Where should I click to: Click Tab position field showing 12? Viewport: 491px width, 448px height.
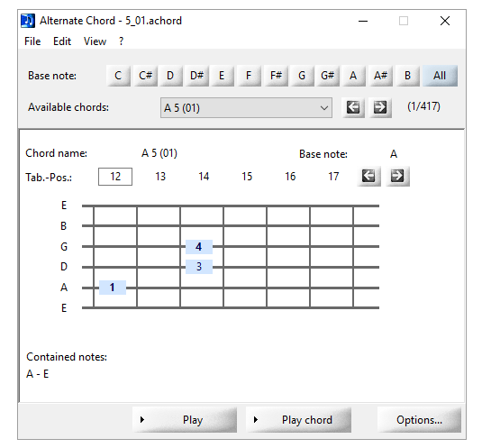point(115,177)
